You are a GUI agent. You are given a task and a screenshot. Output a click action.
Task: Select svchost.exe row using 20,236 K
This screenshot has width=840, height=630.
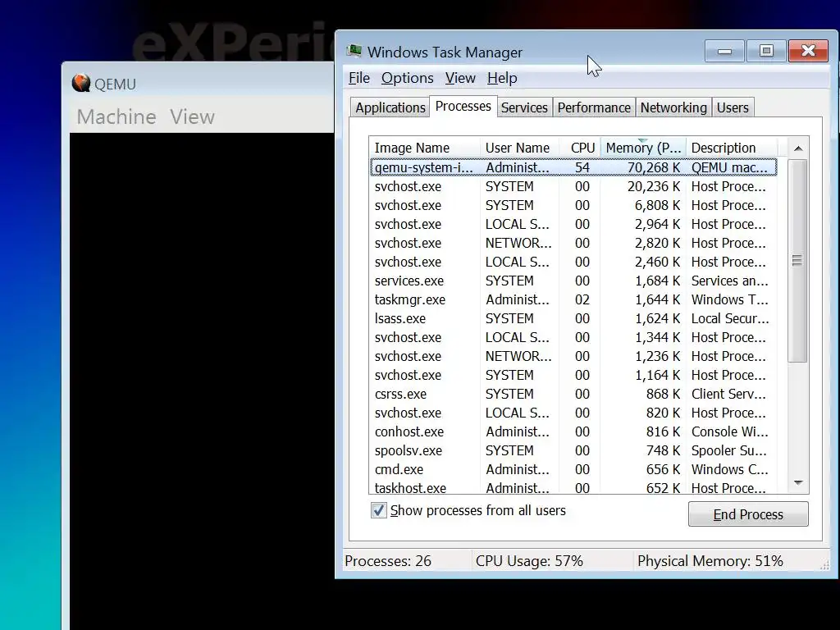(573, 186)
